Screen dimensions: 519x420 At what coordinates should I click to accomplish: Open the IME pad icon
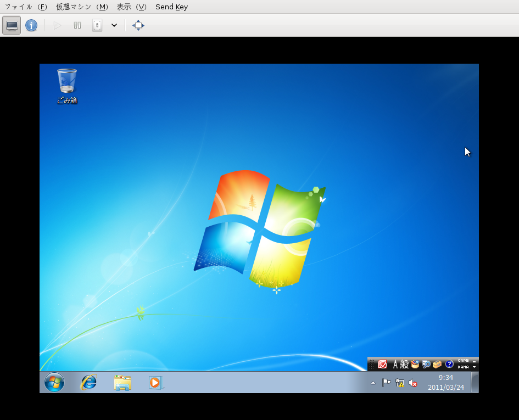[415, 365]
